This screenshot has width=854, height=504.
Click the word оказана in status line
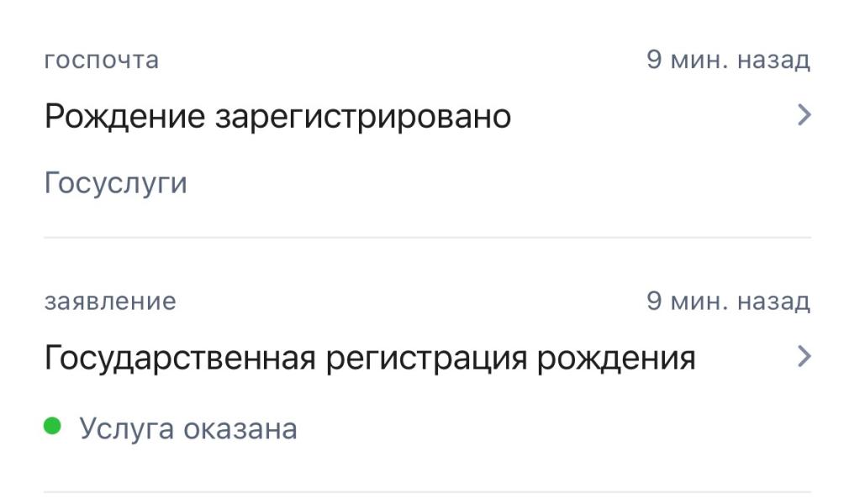tap(240, 428)
